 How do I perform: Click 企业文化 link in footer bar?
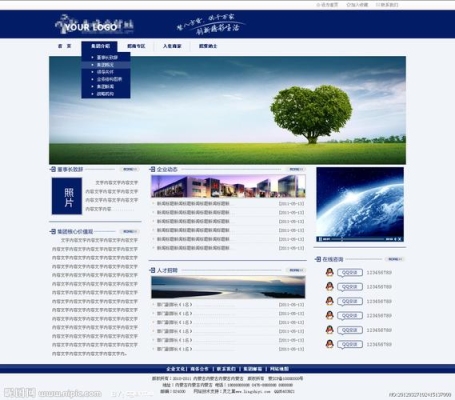[176, 369]
